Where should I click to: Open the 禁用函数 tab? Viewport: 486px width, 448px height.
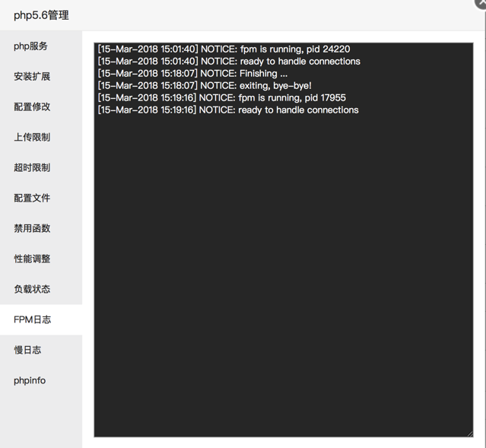[41, 228]
